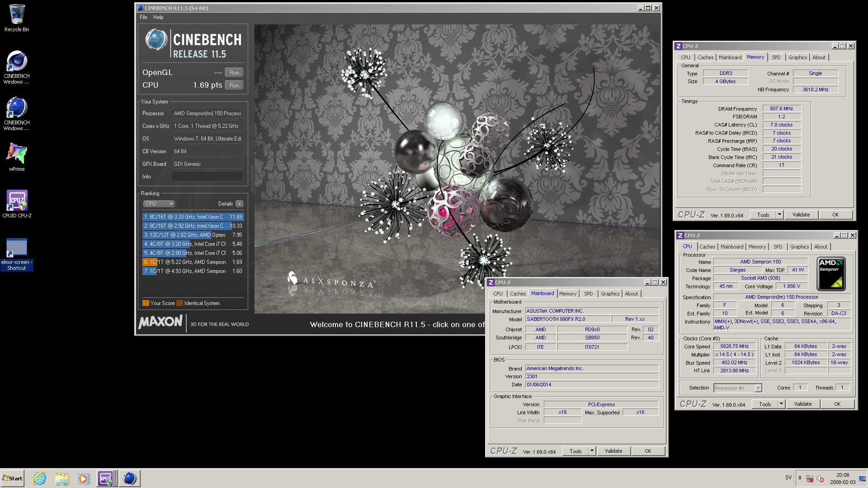Run the CPU benchmark
Image resolution: width=868 pixels, height=488 pixels.
point(234,85)
